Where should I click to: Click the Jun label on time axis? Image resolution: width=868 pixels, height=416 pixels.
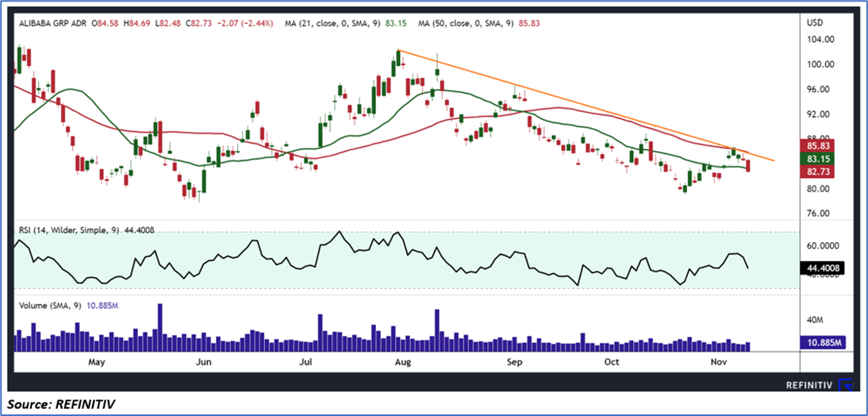click(204, 363)
